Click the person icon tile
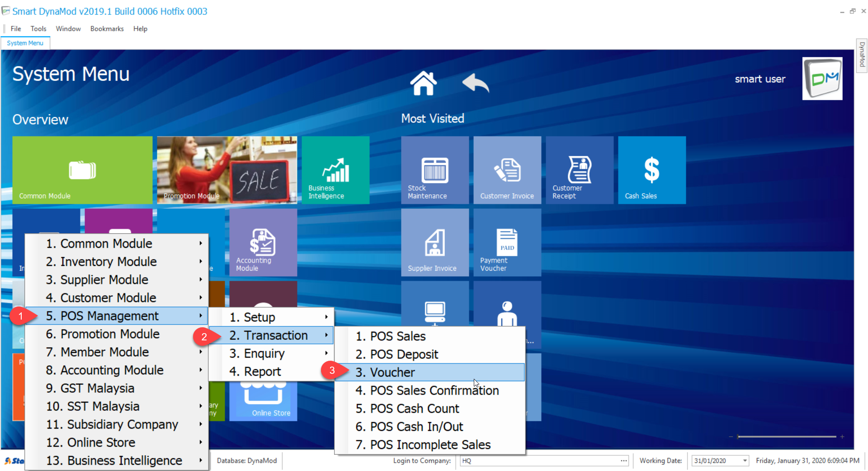 [x=507, y=304]
